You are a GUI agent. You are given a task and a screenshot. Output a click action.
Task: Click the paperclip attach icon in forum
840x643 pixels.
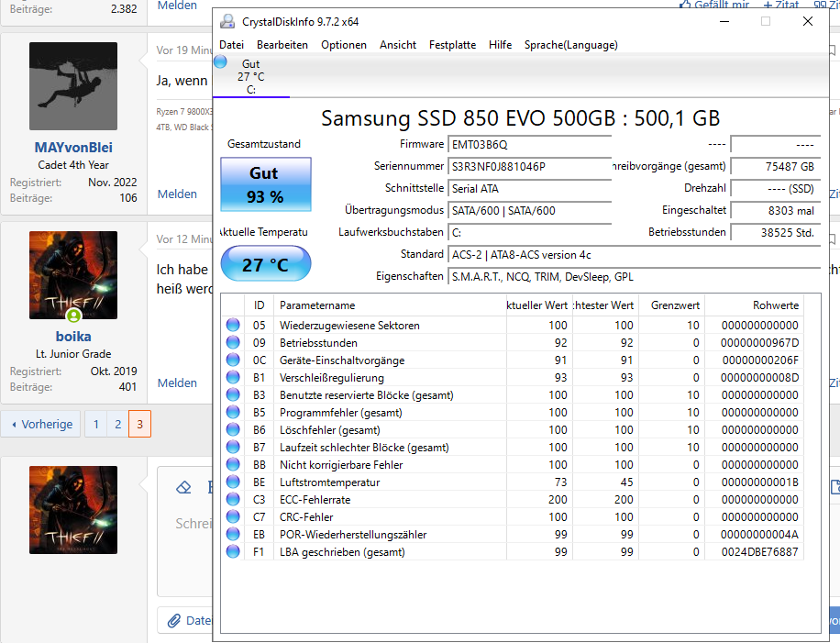174,620
